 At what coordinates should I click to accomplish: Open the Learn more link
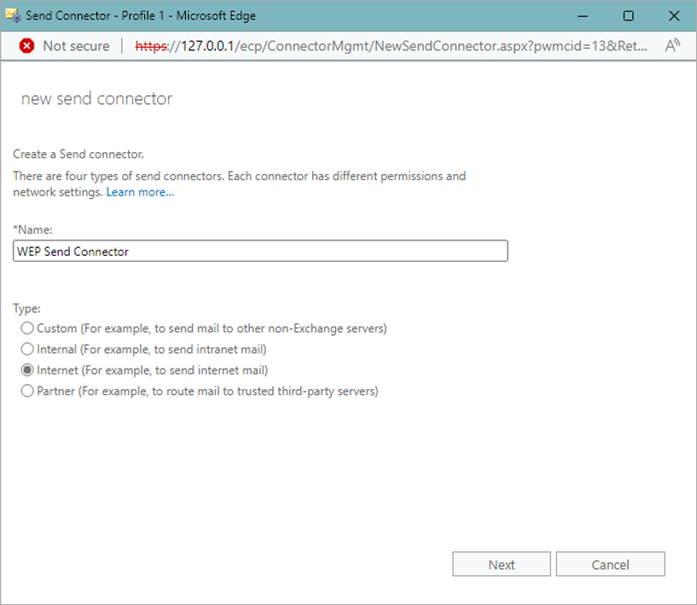[x=140, y=192]
